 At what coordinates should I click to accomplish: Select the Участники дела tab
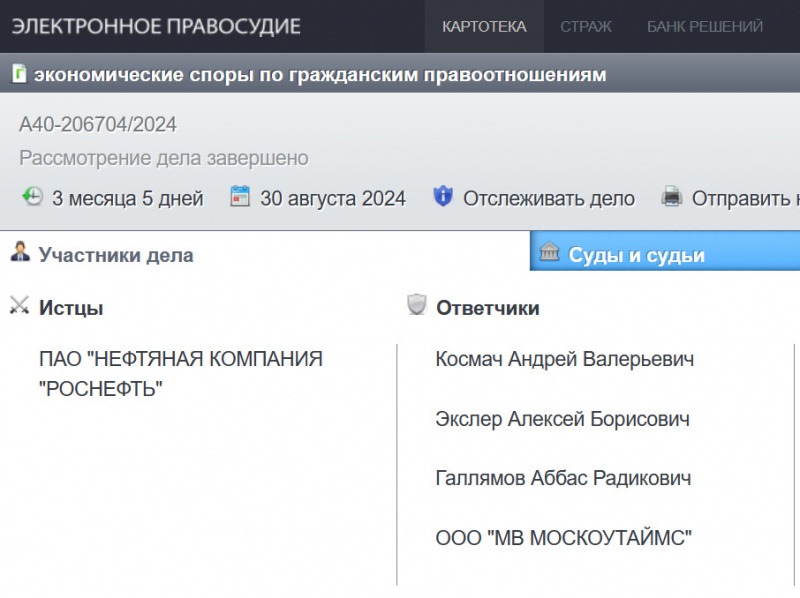pyautogui.click(x=115, y=255)
